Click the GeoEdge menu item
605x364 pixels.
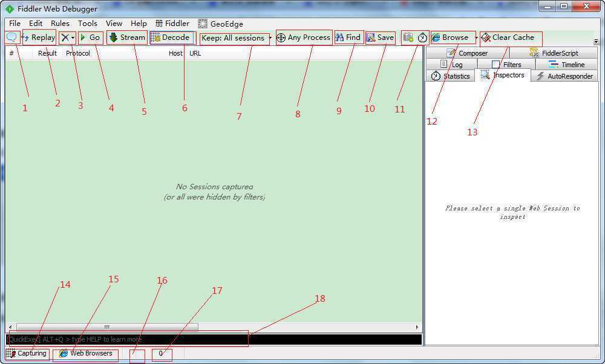point(221,24)
